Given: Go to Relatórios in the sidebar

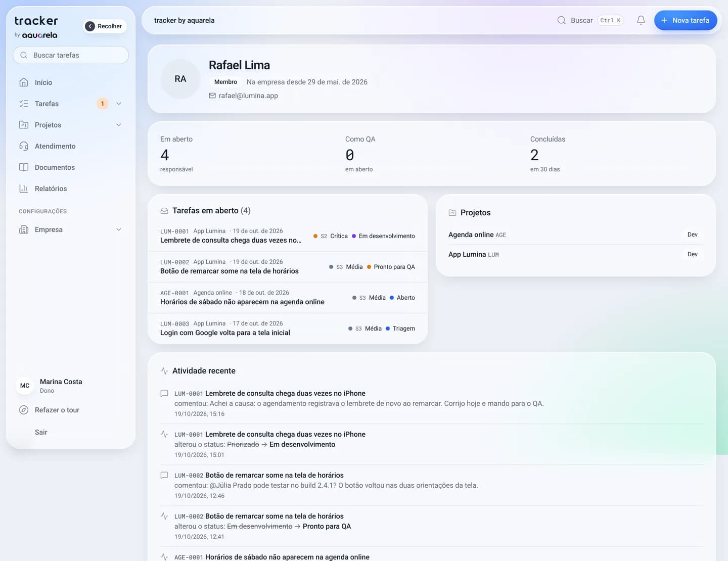Looking at the screenshot, I should point(71,189).
